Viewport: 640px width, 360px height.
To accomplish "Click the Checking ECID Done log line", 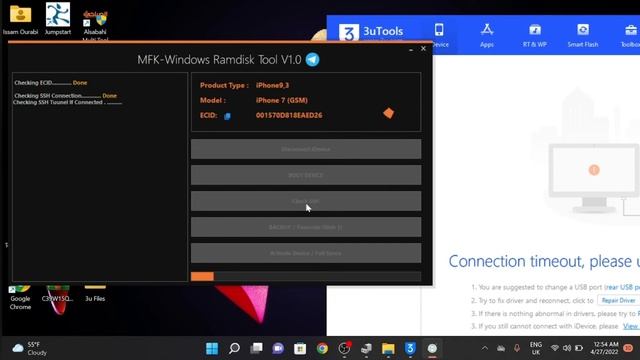I will (51, 82).
